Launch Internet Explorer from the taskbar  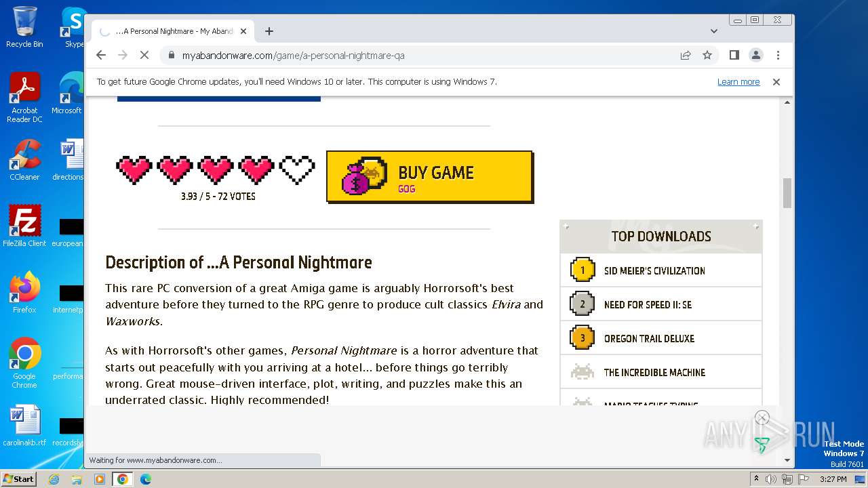tap(54, 479)
